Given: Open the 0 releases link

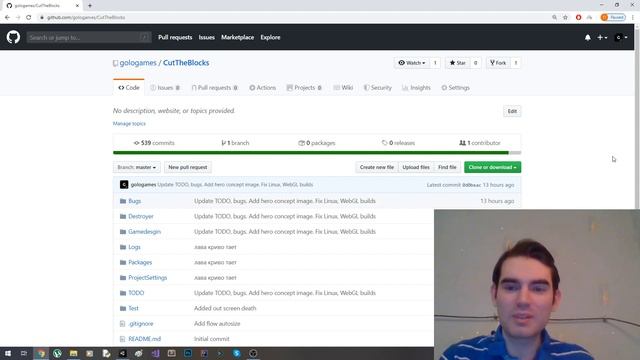Looking at the screenshot, I should (398, 143).
